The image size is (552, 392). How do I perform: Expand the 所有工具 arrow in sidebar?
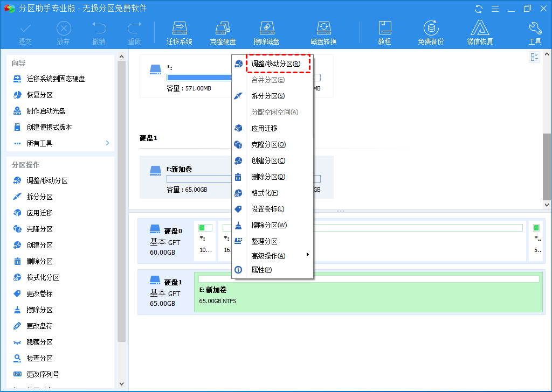[x=107, y=143]
